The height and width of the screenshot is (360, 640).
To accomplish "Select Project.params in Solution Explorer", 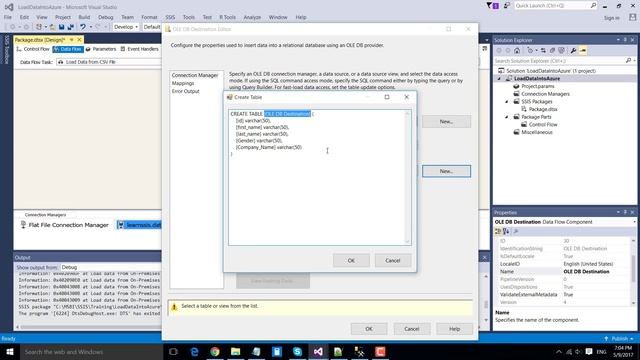I will 538,86.
